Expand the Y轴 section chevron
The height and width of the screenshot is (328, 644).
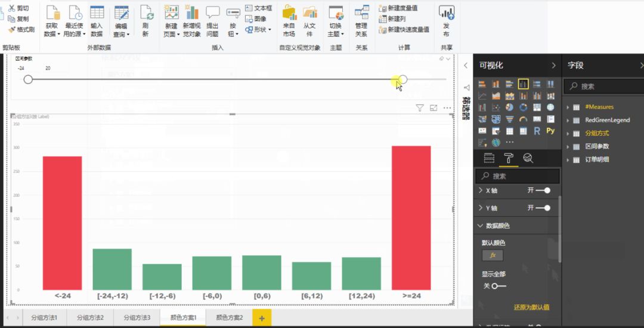point(481,208)
